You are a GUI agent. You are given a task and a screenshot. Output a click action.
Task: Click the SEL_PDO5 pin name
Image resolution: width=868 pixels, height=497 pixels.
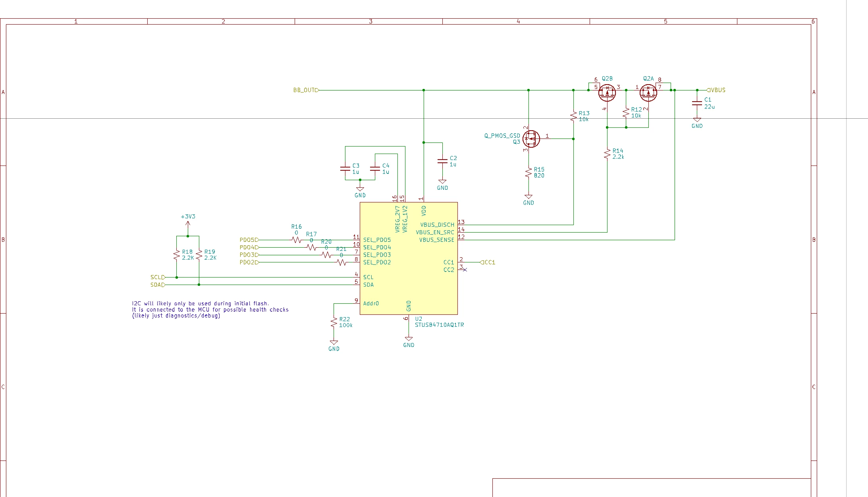click(x=377, y=240)
